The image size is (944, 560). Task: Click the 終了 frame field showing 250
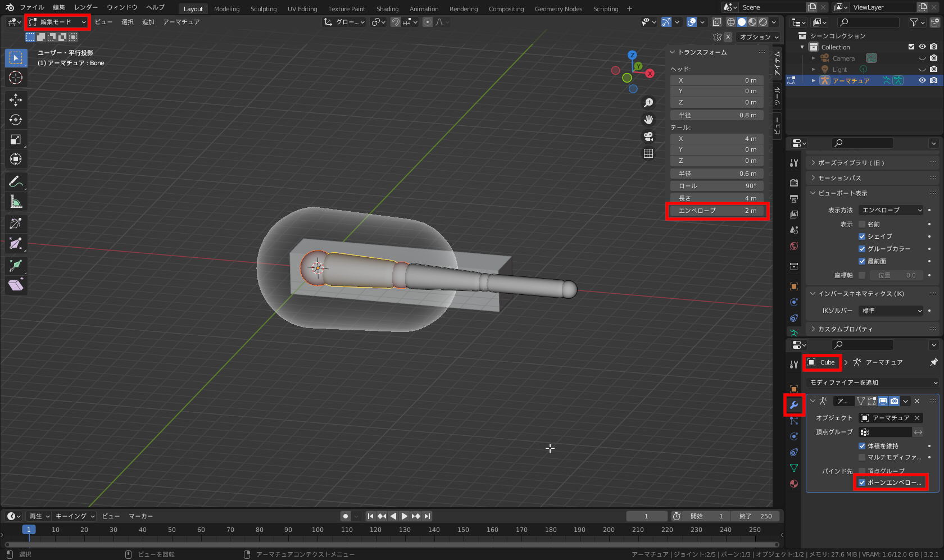pyautogui.click(x=756, y=516)
